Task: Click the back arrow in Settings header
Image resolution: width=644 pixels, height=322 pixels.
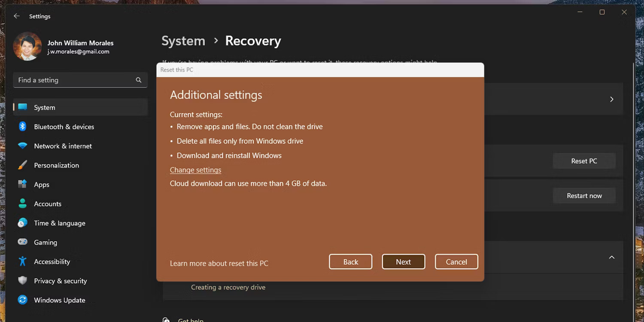Action: 17,16
